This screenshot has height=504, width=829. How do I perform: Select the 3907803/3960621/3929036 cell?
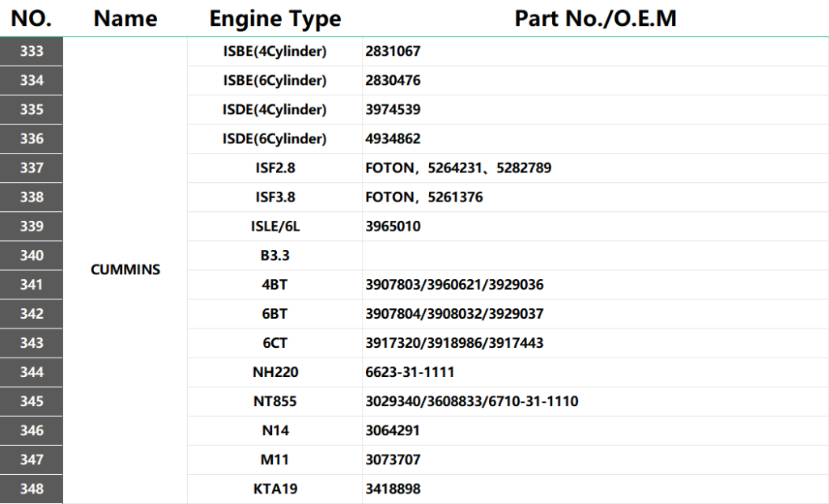pos(595,285)
